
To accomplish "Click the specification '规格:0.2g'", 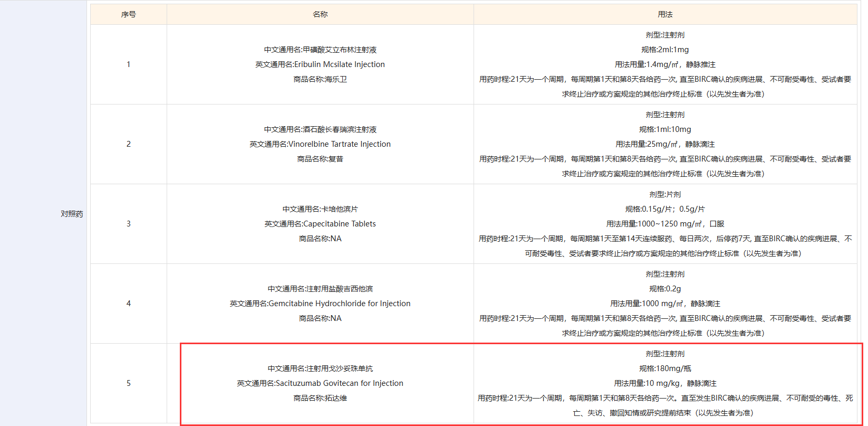I will pos(665,289).
